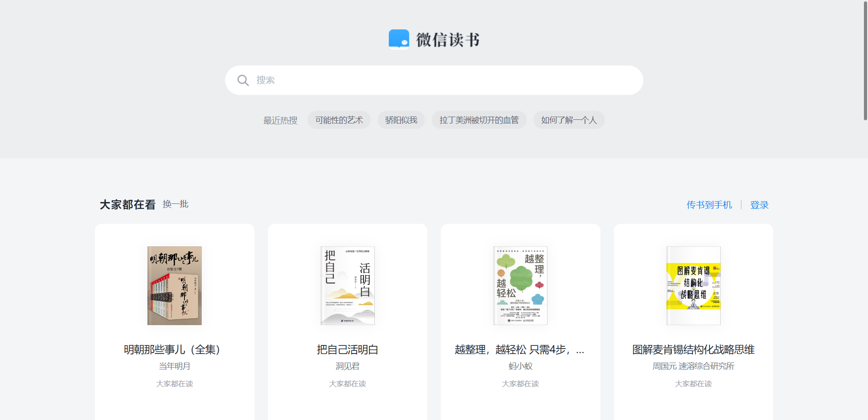Click 登录 to log in
The height and width of the screenshot is (420, 868).
click(x=759, y=205)
